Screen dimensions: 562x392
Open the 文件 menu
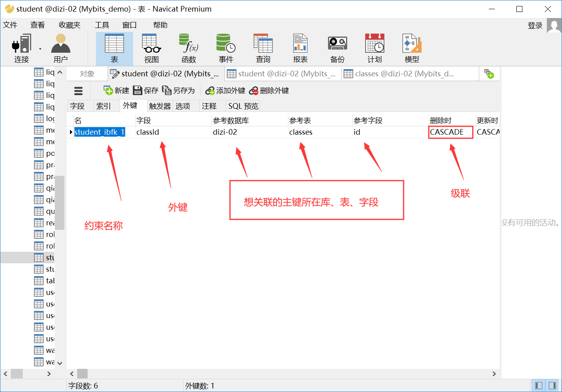(x=10, y=25)
